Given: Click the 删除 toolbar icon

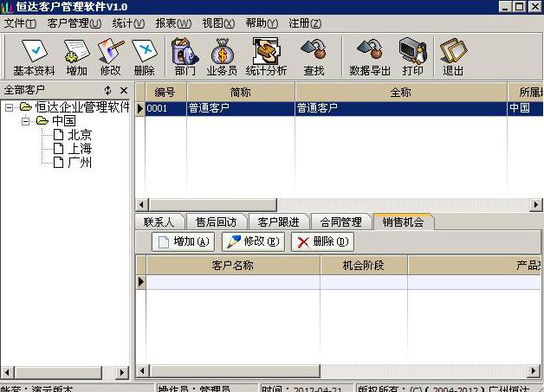Looking at the screenshot, I should [145, 57].
